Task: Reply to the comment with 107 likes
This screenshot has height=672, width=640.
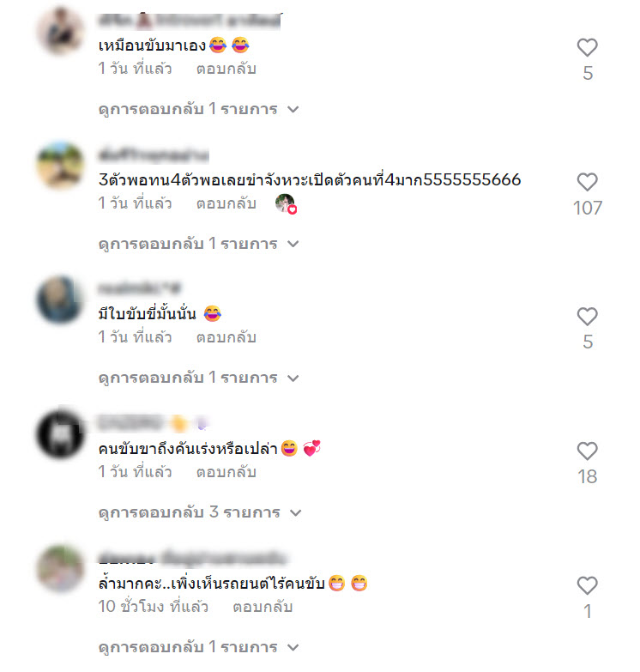Action: point(226,203)
